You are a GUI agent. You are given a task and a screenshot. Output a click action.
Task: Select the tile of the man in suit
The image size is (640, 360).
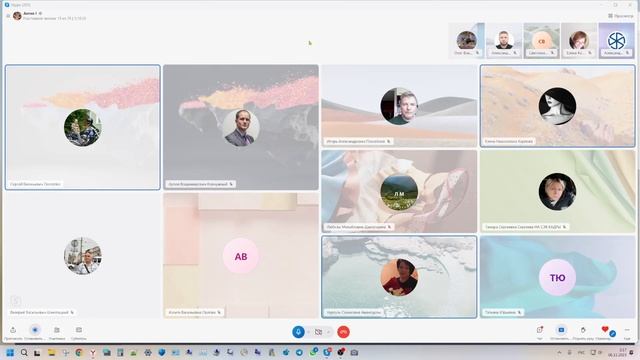pos(241,127)
